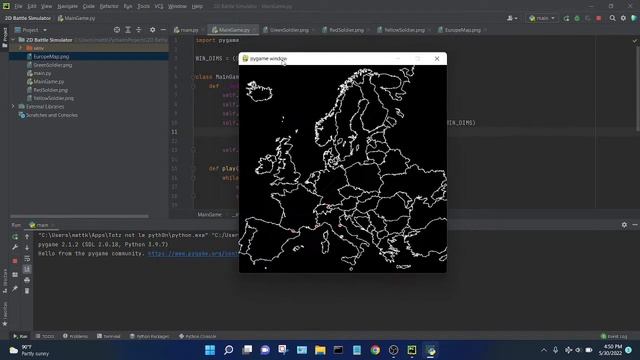Open the main run configuration dropdown
Screen dimensions: 640x360
point(542,18)
